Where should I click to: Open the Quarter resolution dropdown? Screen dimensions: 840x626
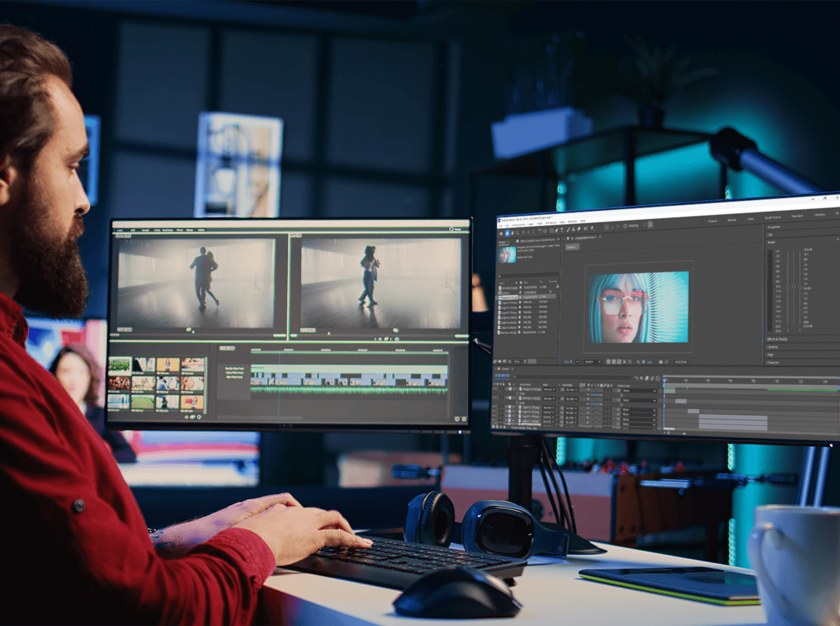(x=592, y=362)
